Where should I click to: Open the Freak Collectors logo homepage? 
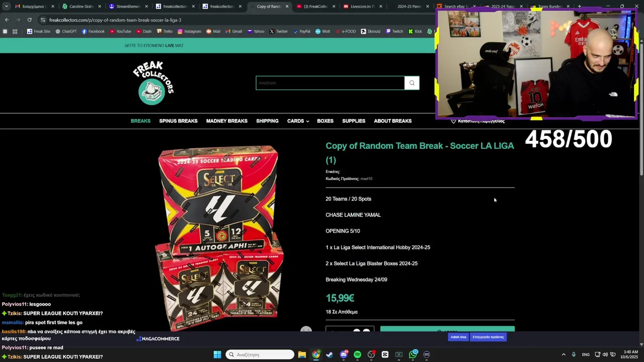click(x=153, y=83)
